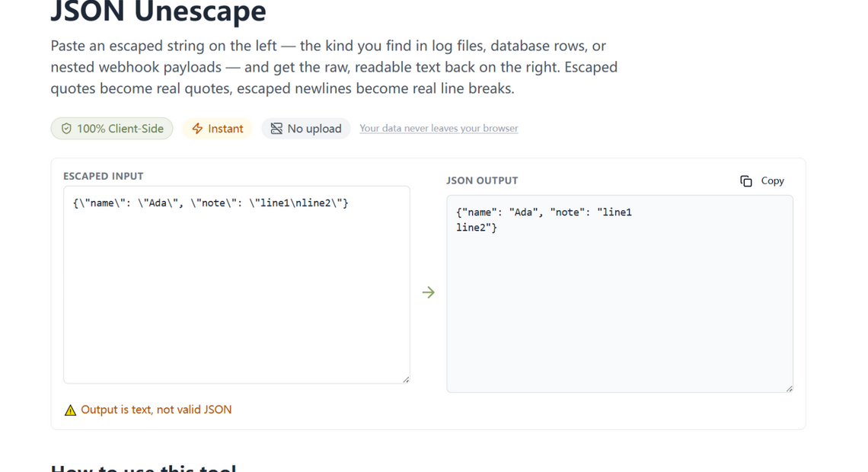868x472 pixels.
Task: Click the No upload crossed-server icon
Action: 276,129
